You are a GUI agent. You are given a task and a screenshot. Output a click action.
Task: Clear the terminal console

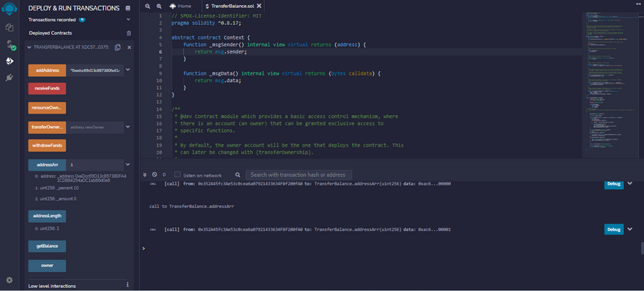(154, 174)
